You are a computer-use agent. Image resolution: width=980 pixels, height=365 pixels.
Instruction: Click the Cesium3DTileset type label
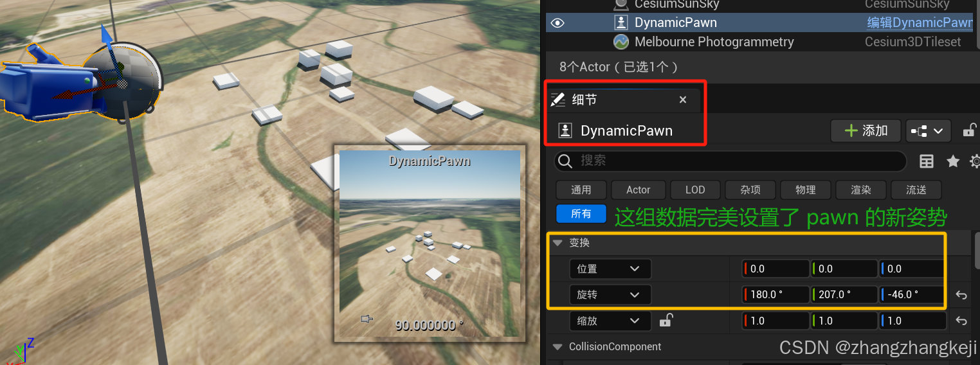pyautogui.click(x=913, y=42)
